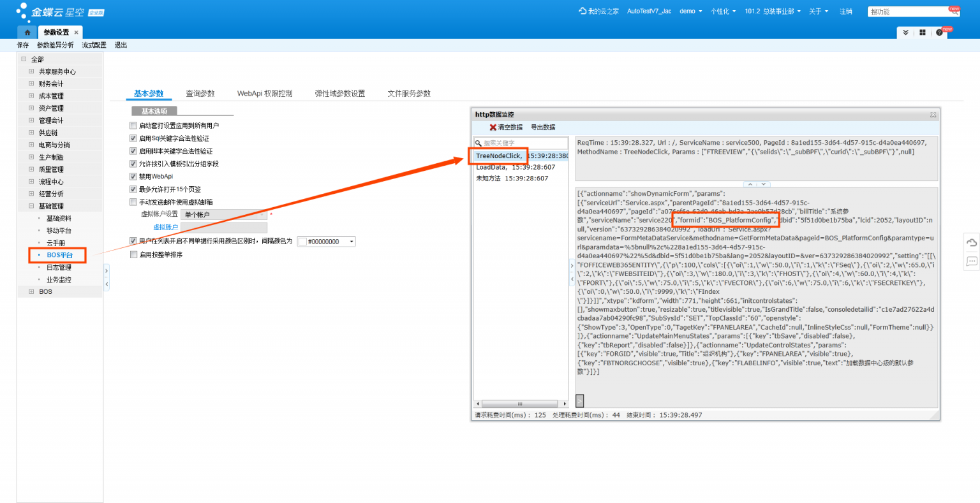Open the interval color picker swatch
Image resolution: width=980 pixels, height=503 pixels.
click(302, 242)
